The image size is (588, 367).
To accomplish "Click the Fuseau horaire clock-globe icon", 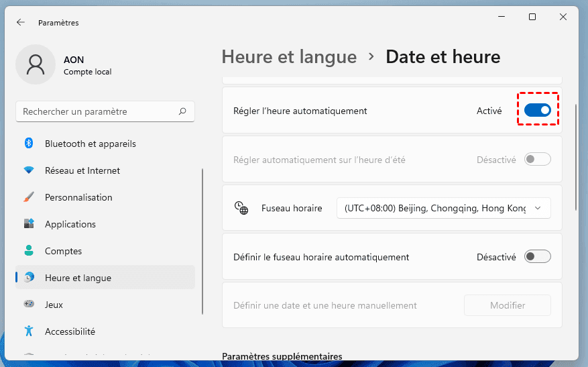I will pyautogui.click(x=241, y=208).
